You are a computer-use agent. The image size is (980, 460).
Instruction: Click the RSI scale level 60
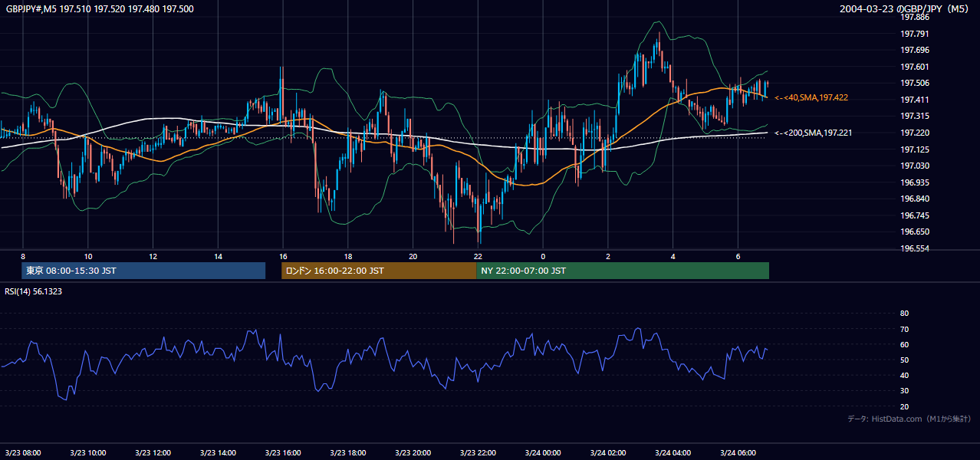904,344
